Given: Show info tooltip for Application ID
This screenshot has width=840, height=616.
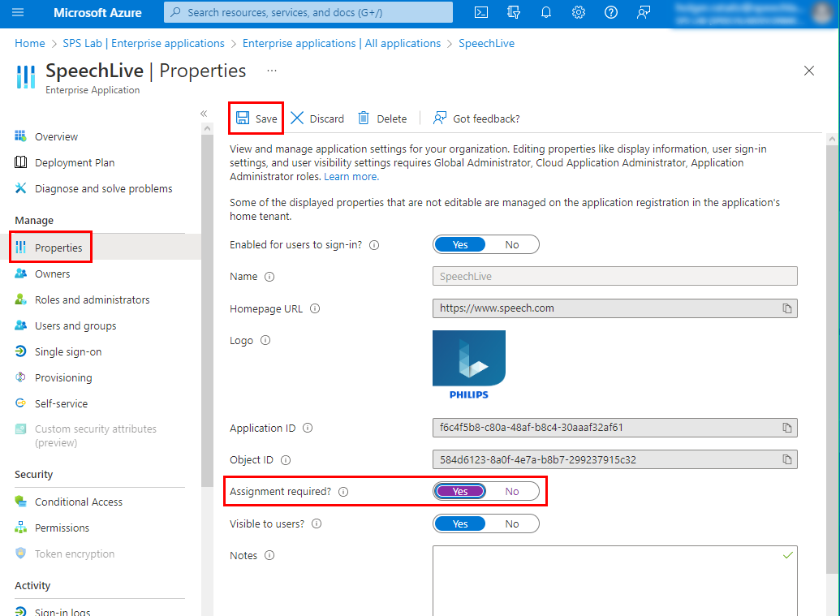Looking at the screenshot, I should [308, 428].
